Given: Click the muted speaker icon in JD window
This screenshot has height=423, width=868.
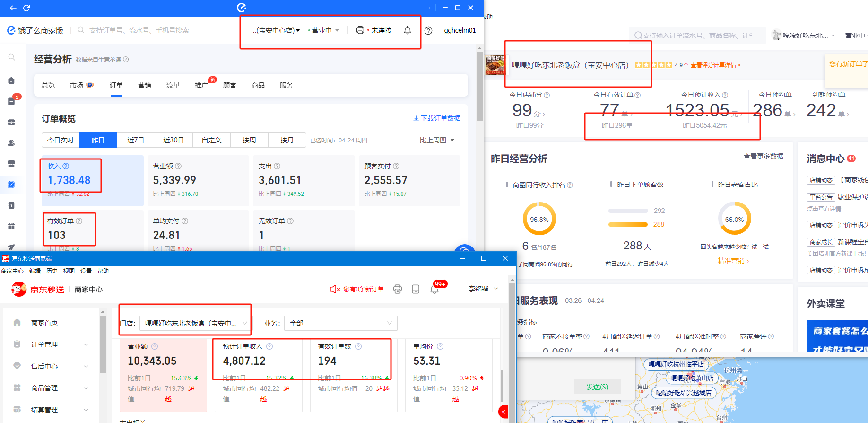Looking at the screenshot, I should tap(335, 289).
